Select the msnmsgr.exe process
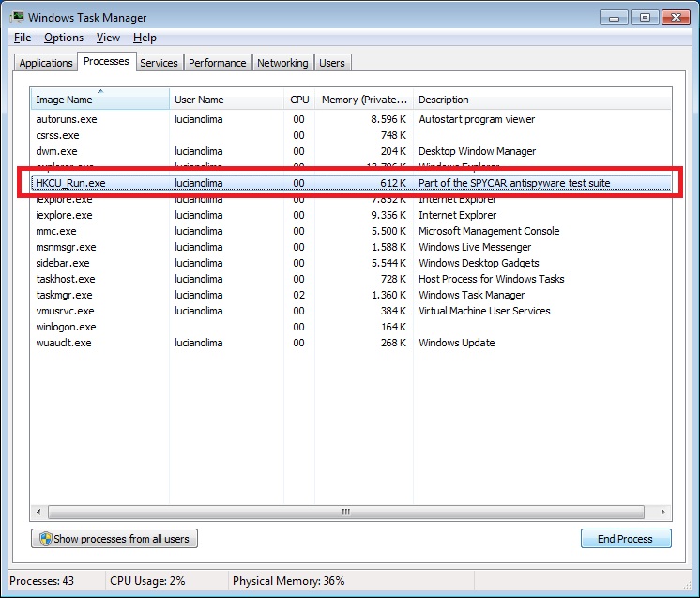The image size is (700, 598). (x=351, y=247)
